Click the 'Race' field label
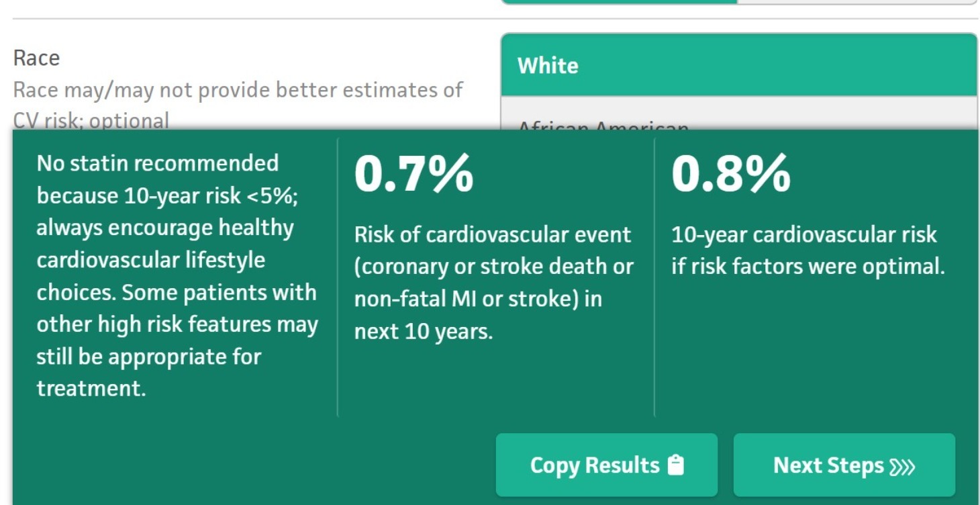Viewport: 980px width, 505px height. [x=36, y=58]
